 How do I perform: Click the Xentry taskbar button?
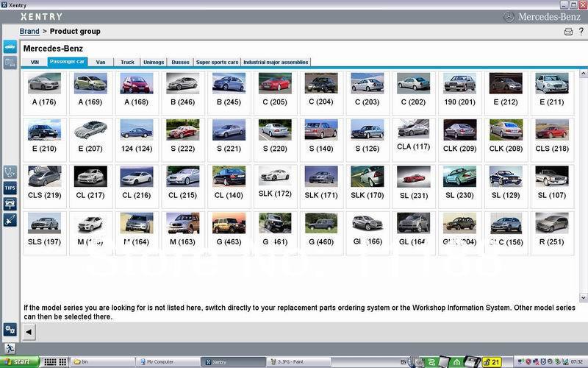(x=233, y=362)
